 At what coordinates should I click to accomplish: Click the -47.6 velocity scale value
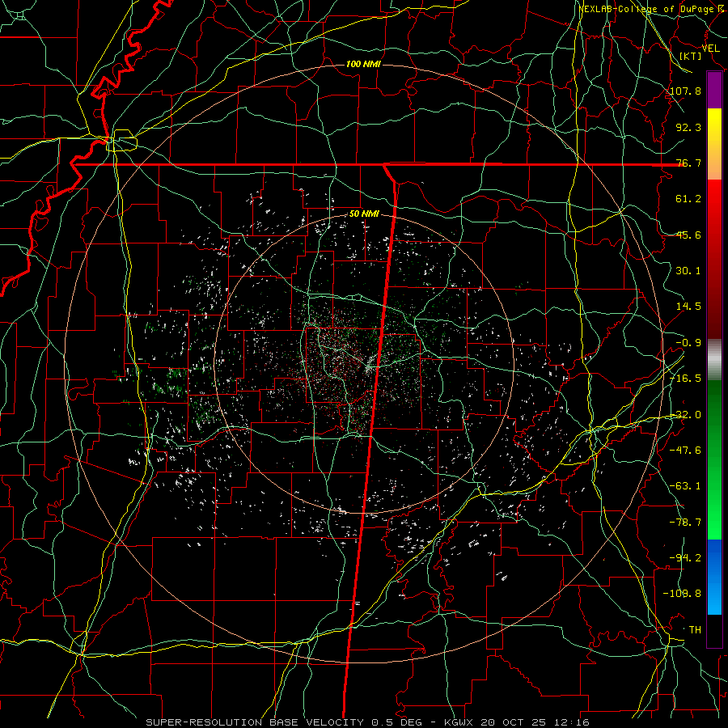click(x=686, y=451)
